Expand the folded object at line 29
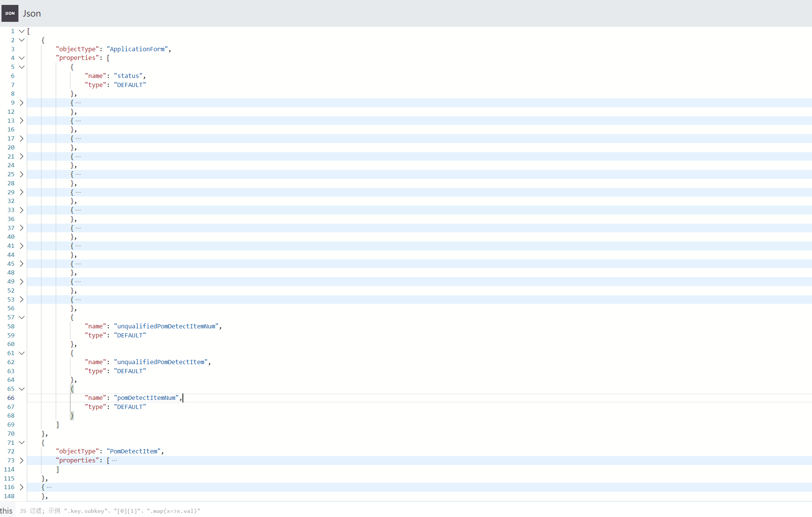Image resolution: width=812 pixels, height=517 pixels. (x=21, y=192)
